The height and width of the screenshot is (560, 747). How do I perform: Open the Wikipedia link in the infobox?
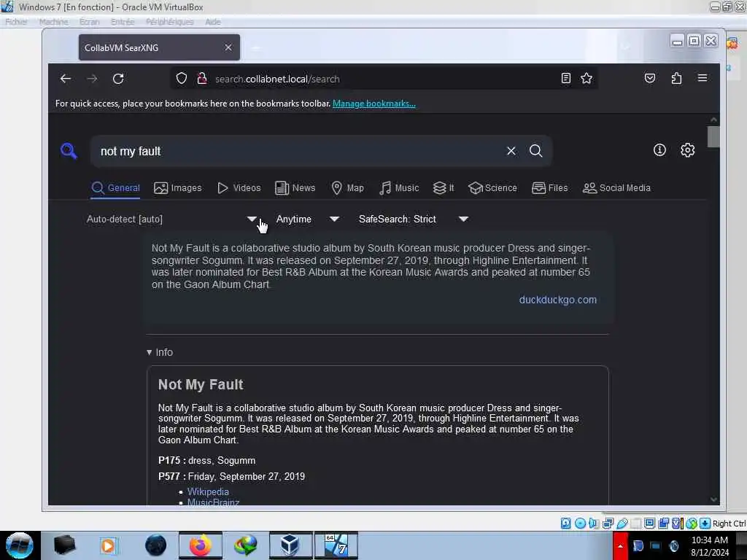pyautogui.click(x=208, y=492)
